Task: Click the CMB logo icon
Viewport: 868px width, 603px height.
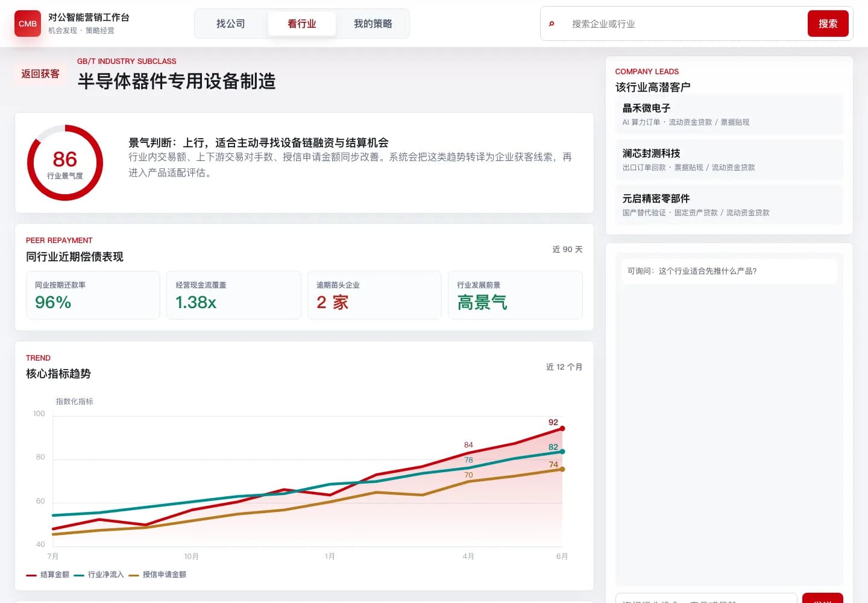Action: tap(28, 24)
